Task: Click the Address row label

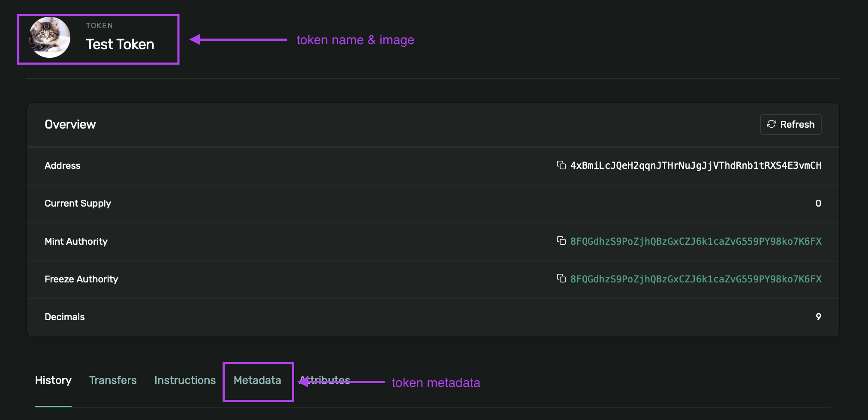Action: (x=63, y=165)
